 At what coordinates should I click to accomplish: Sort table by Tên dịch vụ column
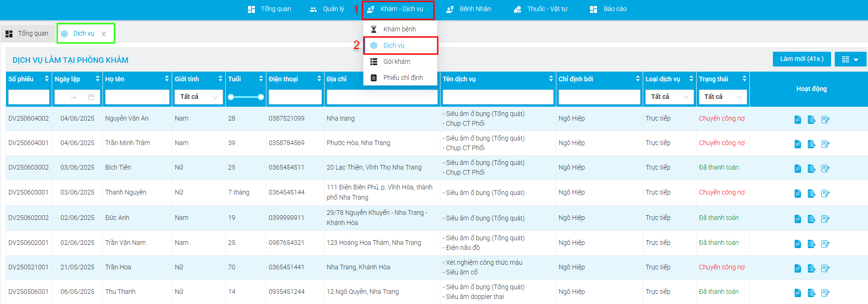tap(551, 79)
